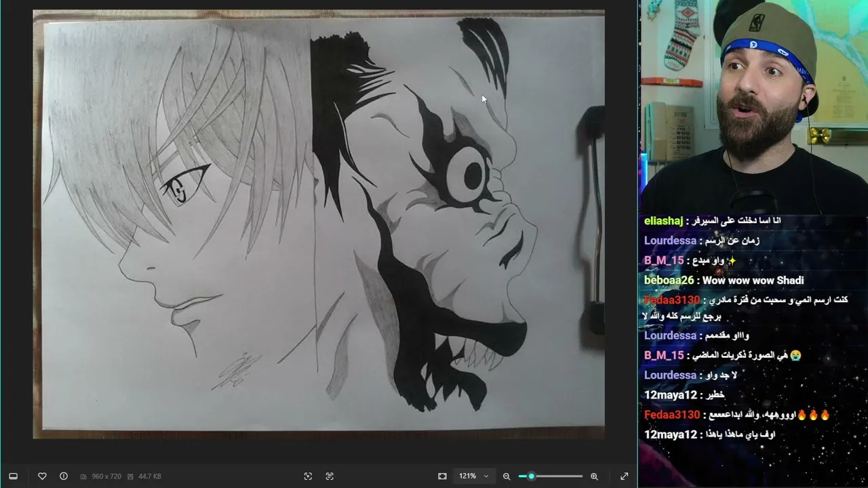The image size is (868, 488).
Task: Enter full screen with the expand arrows
Action: (x=625, y=476)
